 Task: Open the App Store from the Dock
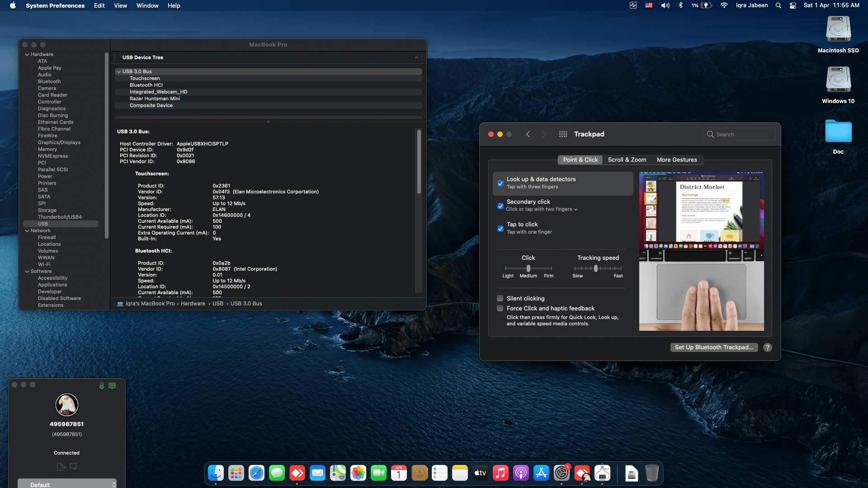(x=541, y=473)
